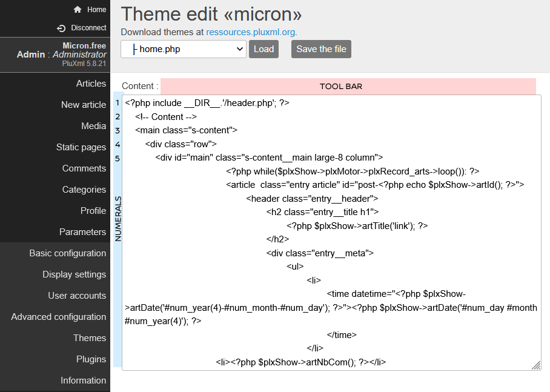Click the Disconnect logout icon

click(x=61, y=28)
